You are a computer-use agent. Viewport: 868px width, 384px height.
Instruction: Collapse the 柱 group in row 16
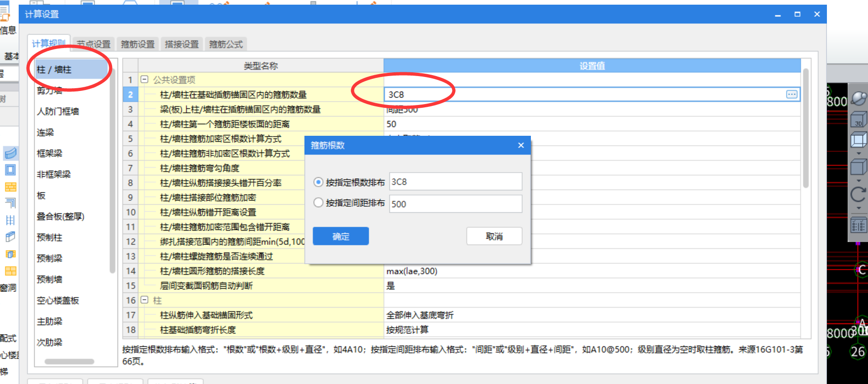(144, 300)
